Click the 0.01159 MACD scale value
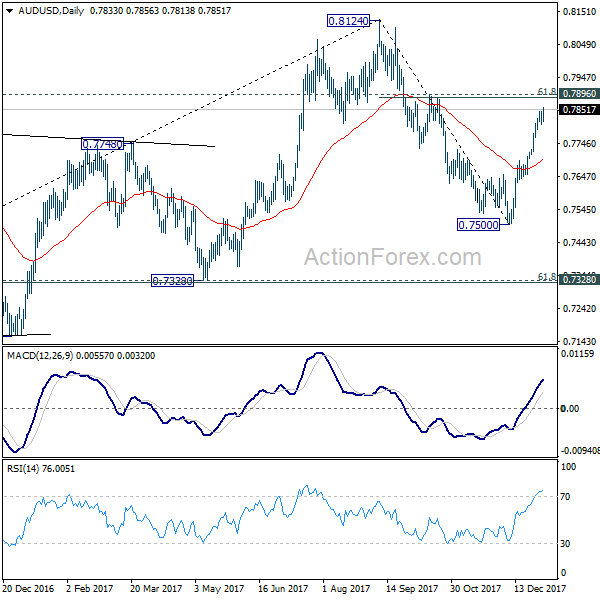600x600 pixels. click(577, 354)
